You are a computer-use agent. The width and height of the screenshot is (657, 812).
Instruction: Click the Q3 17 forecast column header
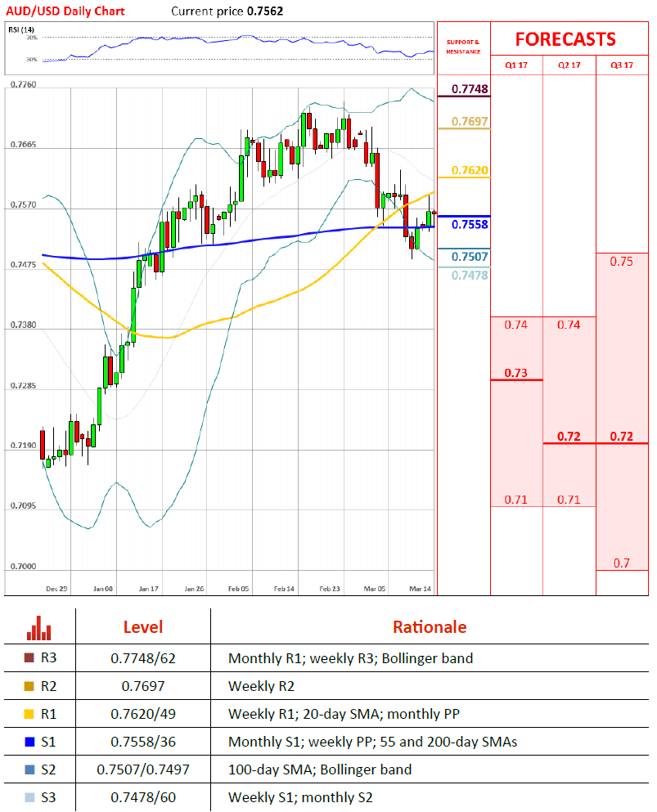coord(622,65)
